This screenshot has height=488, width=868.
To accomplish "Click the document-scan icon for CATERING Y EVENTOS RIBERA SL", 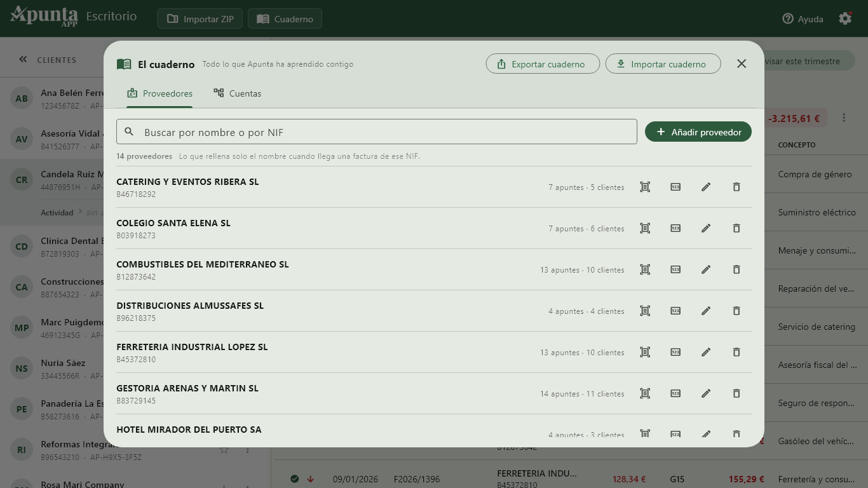I will 645,187.
